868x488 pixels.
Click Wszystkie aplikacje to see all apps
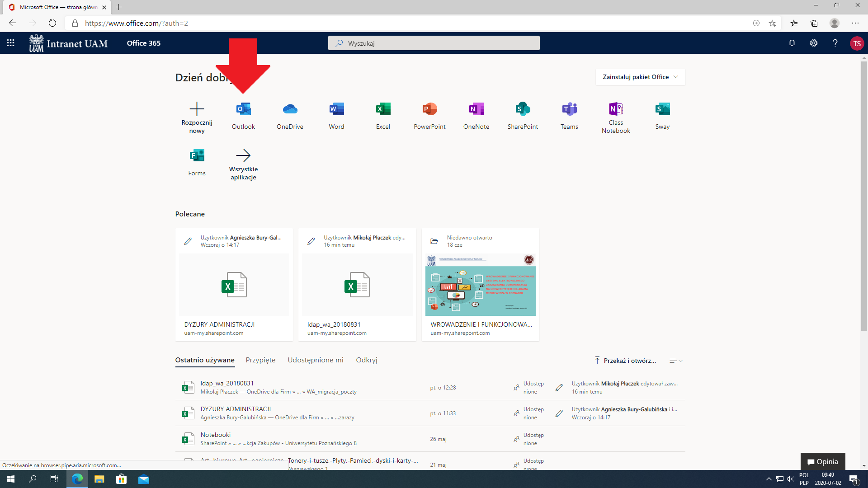point(243,164)
